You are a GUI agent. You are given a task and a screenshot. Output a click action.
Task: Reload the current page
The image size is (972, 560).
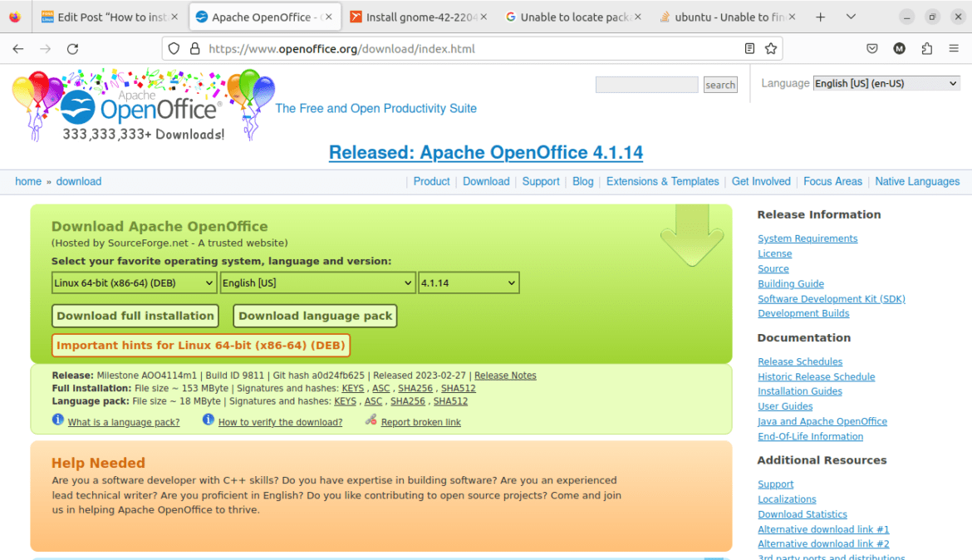coord(72,48)
